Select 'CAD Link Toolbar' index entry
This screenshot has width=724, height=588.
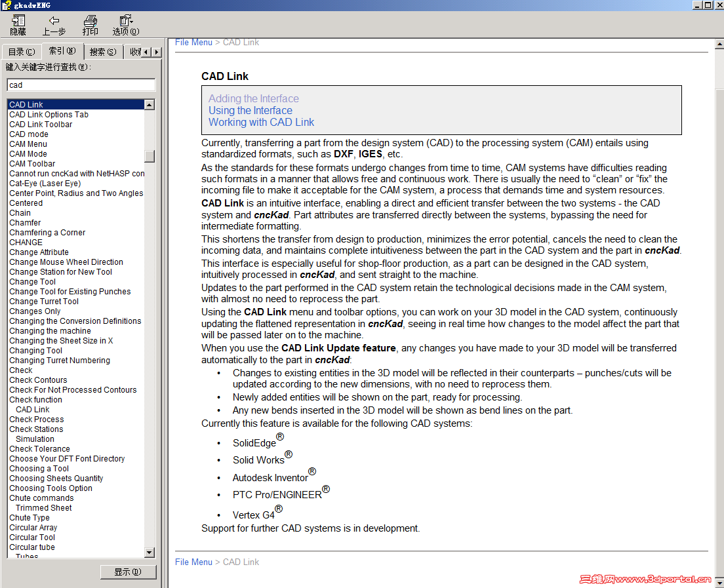pos(41,124)
